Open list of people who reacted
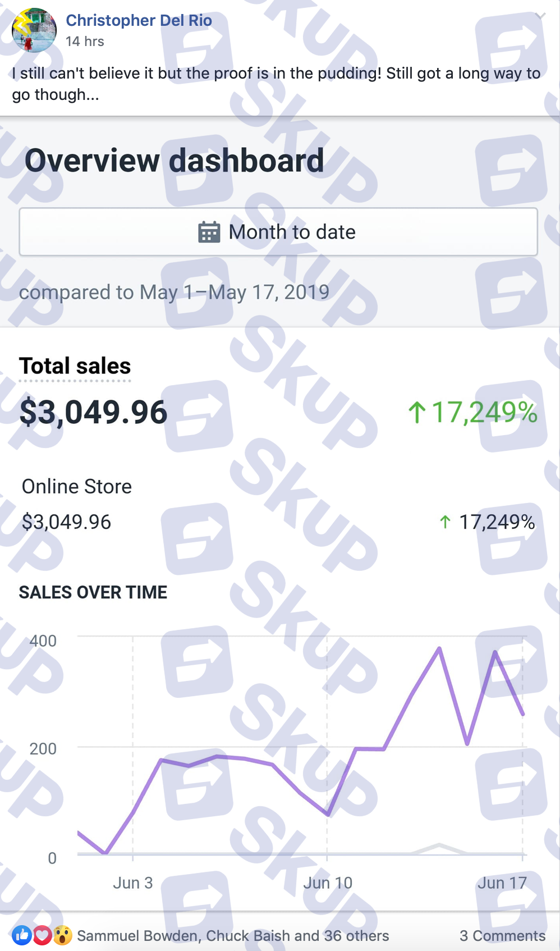 (233, 935)
